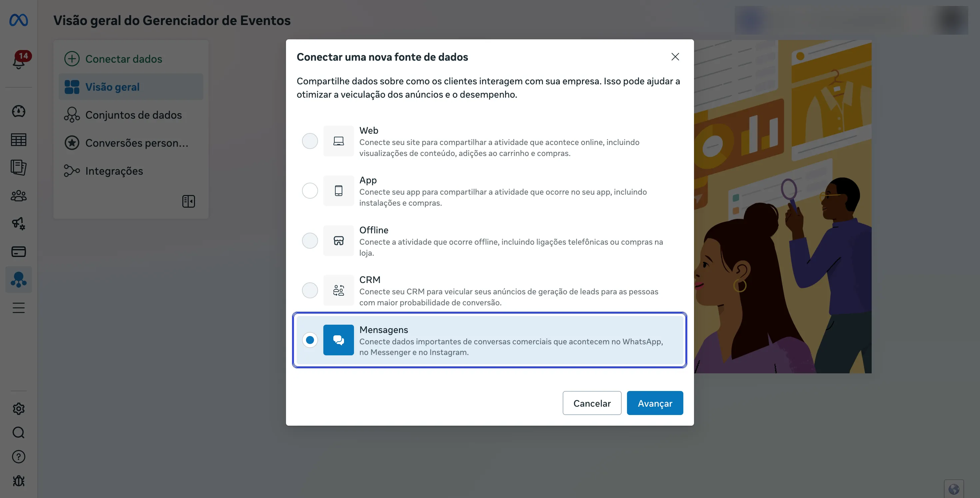Open the help question mark icon
This screenshot has width=980, height=498.
coord(19,457)
